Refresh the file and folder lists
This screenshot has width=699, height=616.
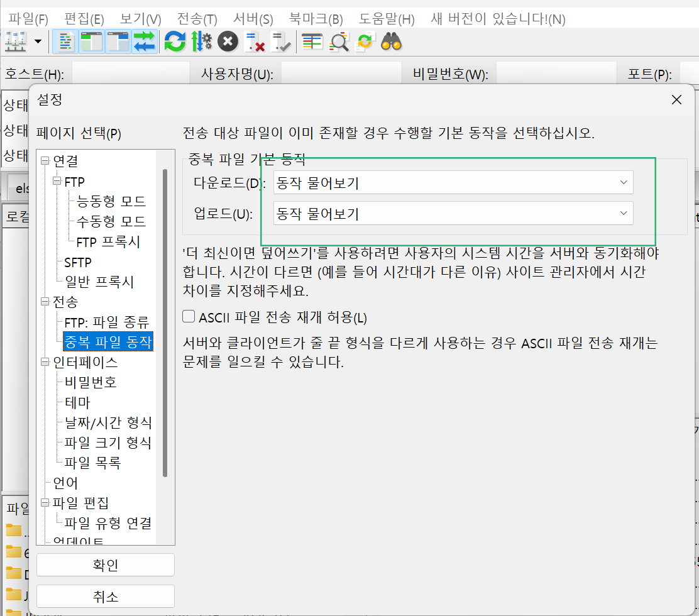[x=175, y=41]
